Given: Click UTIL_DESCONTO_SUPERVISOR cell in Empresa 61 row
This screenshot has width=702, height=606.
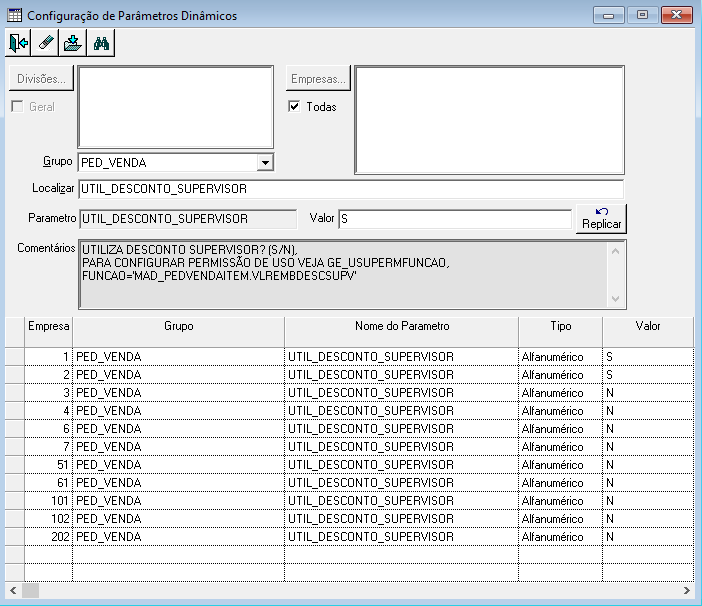Looking at the screenshot, I should pyautogui.click(x=402, y=482).
